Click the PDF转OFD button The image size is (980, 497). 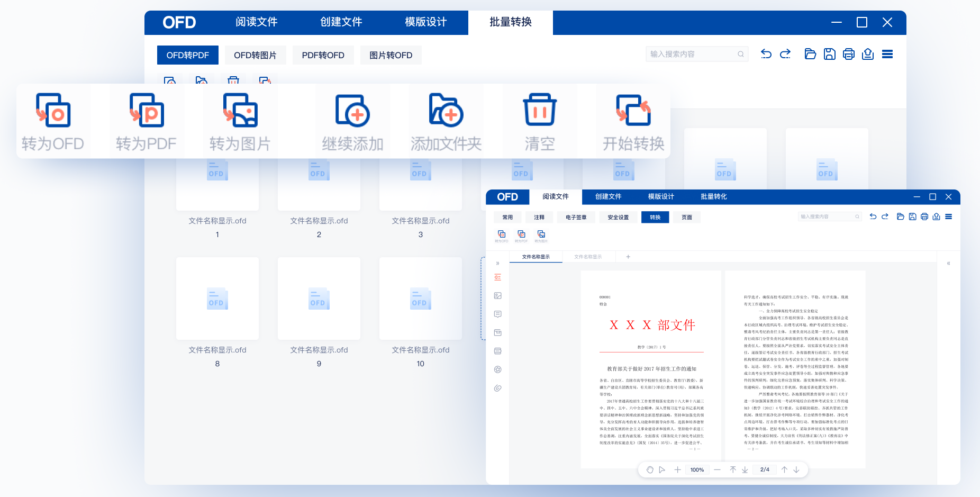coord(323,55)
